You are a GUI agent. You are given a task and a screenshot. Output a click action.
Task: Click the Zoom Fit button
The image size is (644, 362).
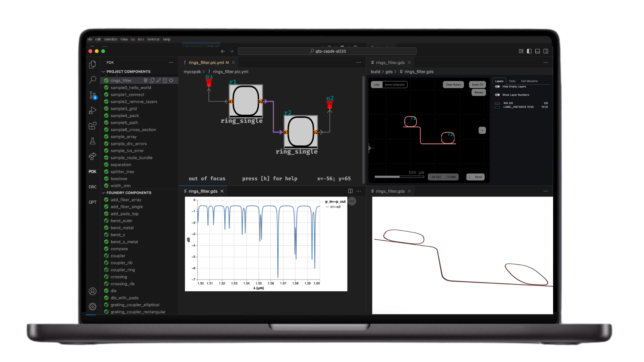tap(478, 85)
